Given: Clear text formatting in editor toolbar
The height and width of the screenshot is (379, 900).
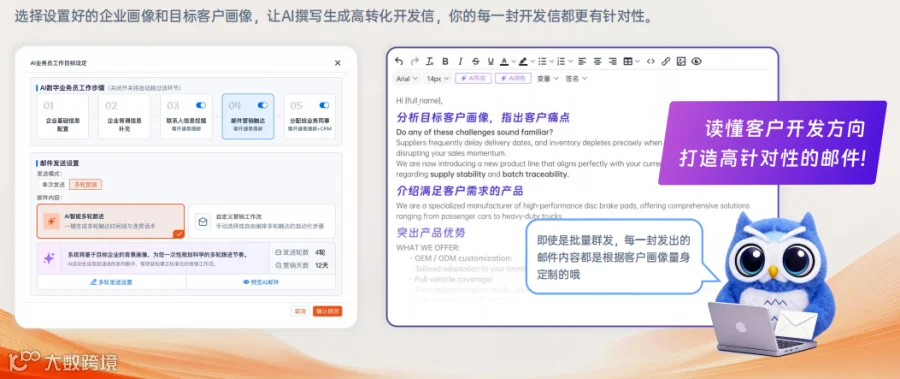Looking at the screenshot, I should point(430,61).
